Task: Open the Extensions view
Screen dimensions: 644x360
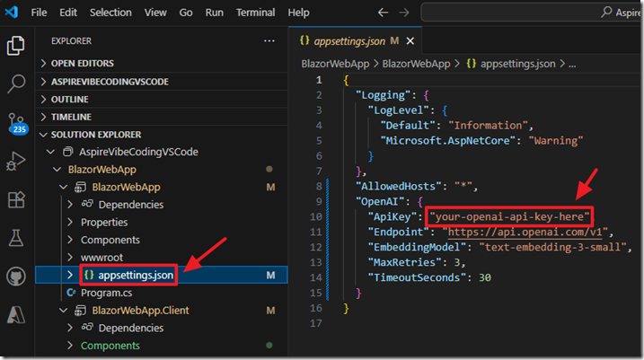Action: point(16,200)
